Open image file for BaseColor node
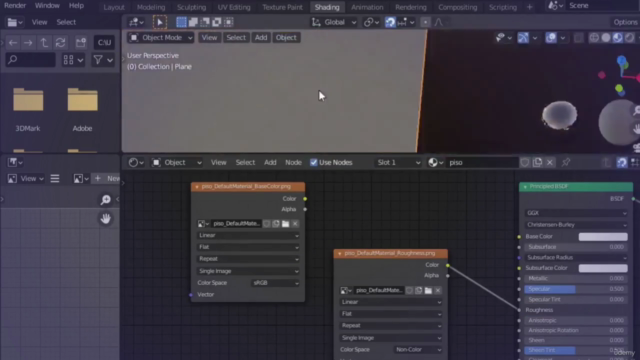Screen dimensions: 640x360 tap(286, 224)
